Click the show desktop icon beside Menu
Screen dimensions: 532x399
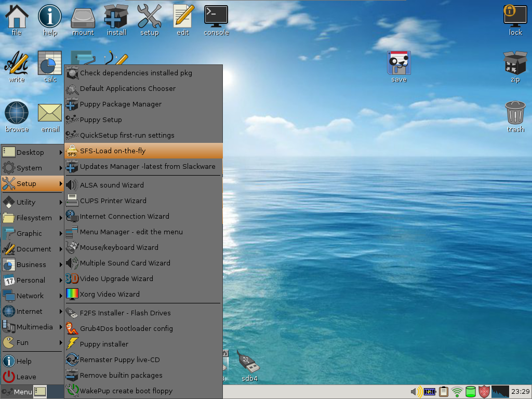pyautogui.click(x=40, y=392)
